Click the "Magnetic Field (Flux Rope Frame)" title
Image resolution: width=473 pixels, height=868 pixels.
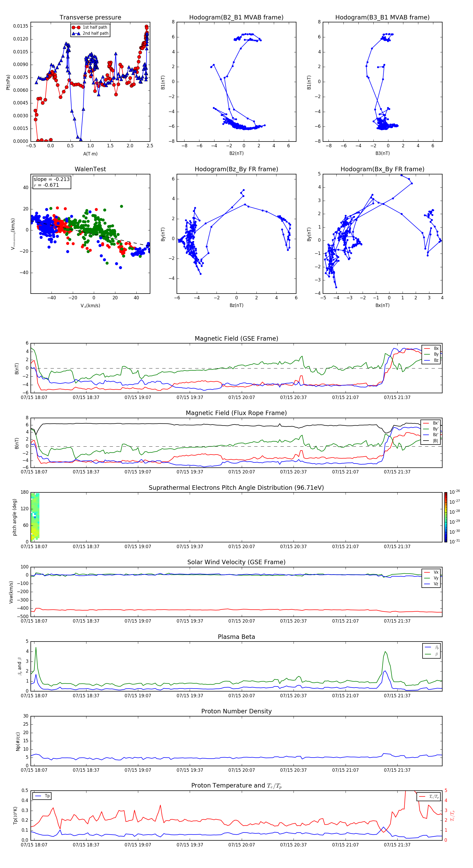coord(236,413)
